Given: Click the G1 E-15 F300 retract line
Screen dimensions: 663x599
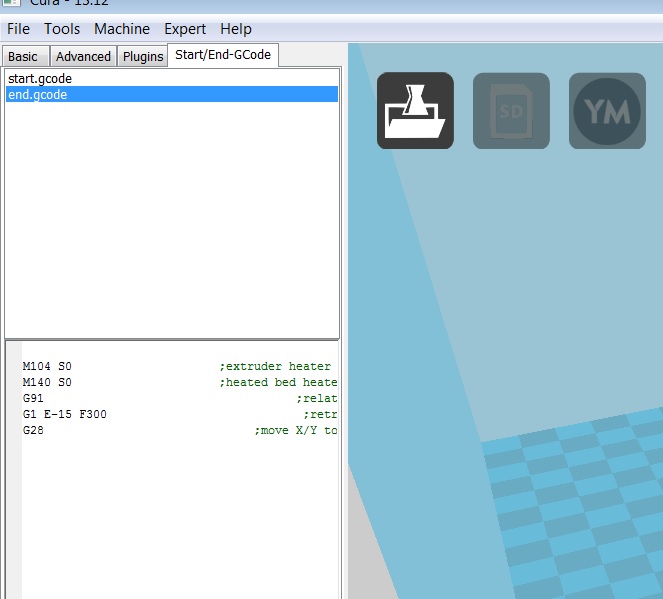Looking at the screenshot, I should coord(64,414).
